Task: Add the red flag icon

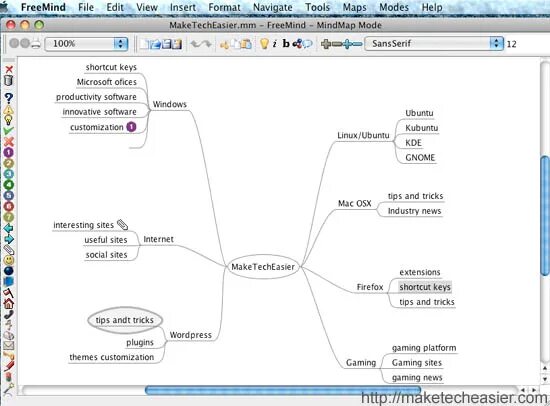Action: pyautogui.click(x=9, y=292)
